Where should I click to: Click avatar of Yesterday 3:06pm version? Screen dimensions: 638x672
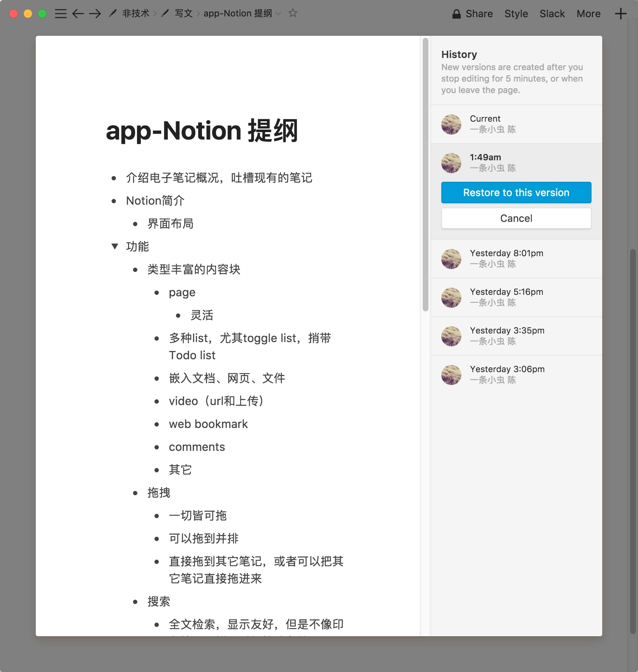coord(451,375)
